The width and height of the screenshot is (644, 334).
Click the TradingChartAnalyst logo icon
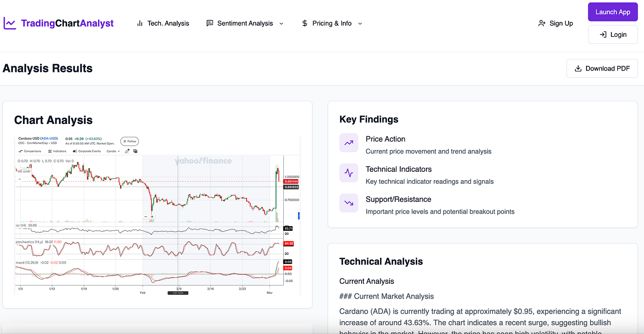click(x=10, y=23)
